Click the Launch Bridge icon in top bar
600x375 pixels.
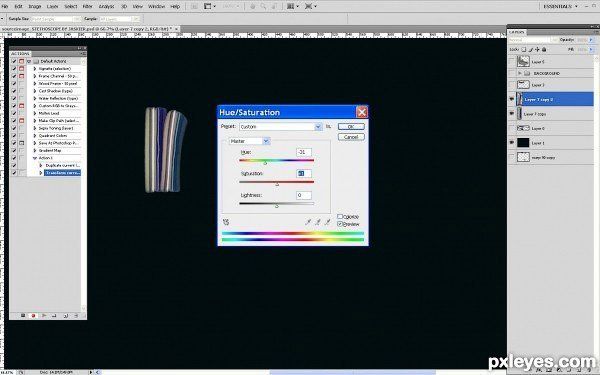coord(194,7)
